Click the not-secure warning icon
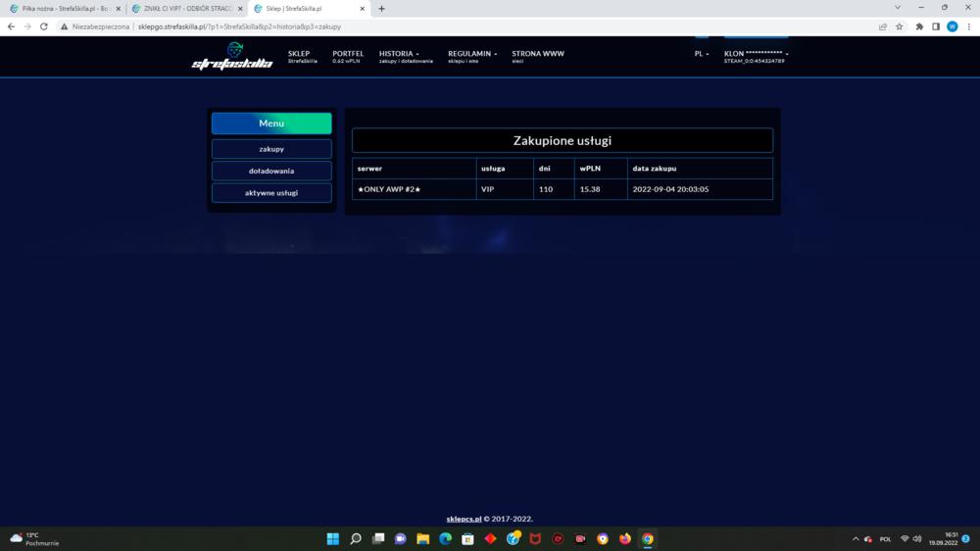Image resolution: width=980 pixels, height=551 pixels. pos(64,26)
